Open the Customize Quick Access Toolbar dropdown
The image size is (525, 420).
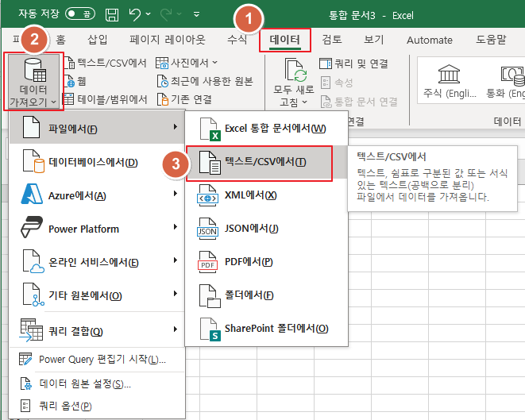196,14
